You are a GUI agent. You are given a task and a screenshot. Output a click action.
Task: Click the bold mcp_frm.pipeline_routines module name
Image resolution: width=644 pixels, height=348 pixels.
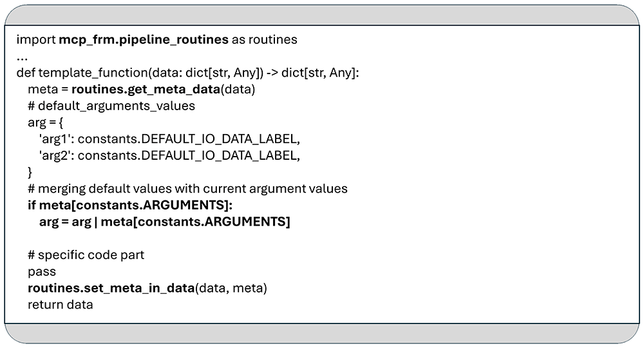coord(144,40)
